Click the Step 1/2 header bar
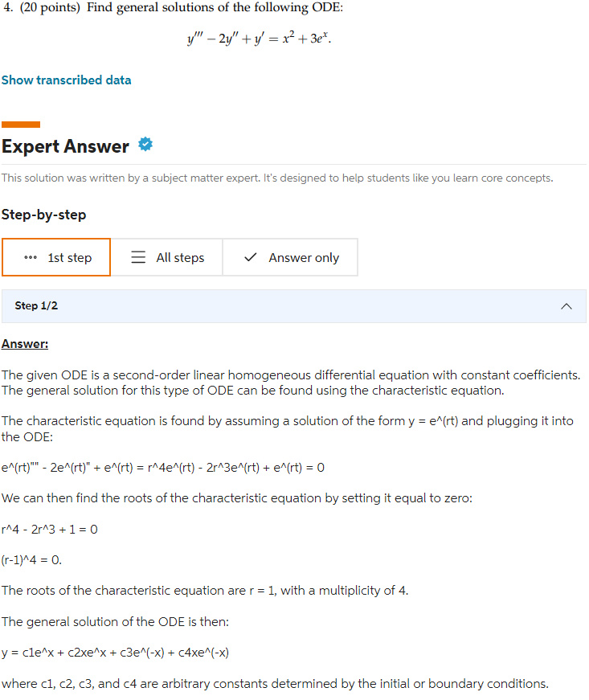This screenshot has width=589, height=700. 294,306
